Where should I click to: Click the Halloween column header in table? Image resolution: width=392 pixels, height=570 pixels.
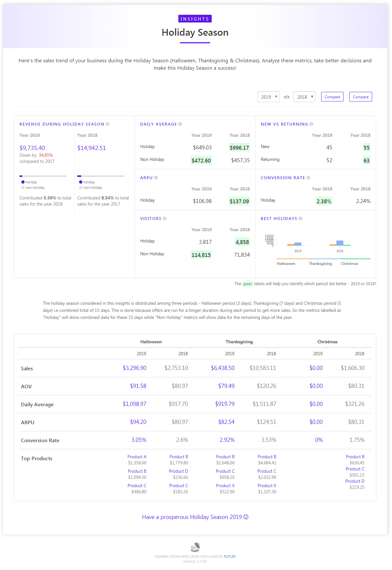(x=151, y=342)
